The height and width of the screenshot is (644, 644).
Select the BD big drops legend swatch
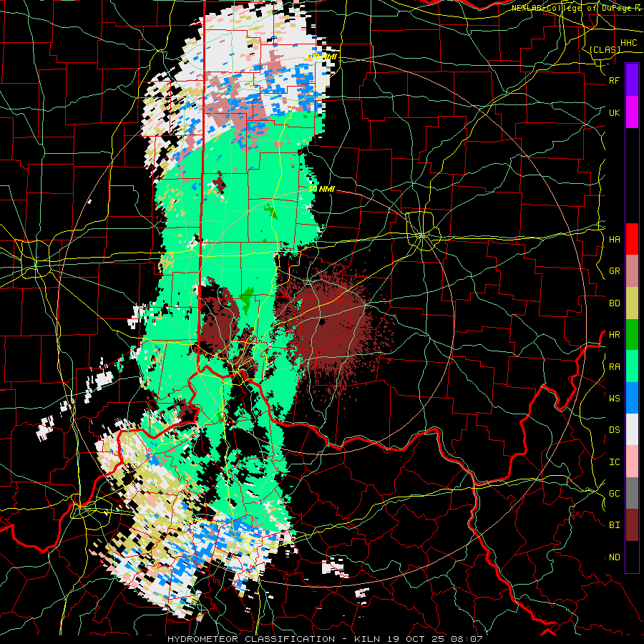point(632,303)
